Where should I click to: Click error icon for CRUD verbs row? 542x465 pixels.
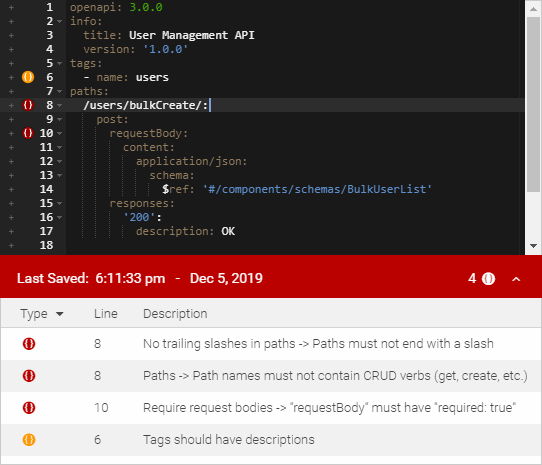[x=29, y=376]
